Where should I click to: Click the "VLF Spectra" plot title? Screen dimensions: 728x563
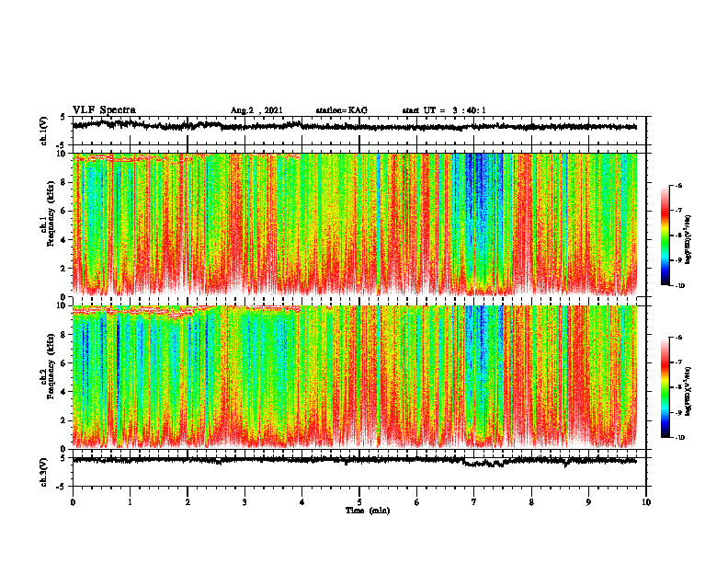[104, 109]
